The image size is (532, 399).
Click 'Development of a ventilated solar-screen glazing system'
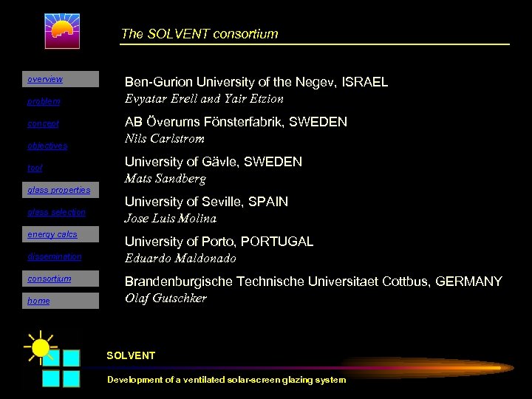click(227, 380)
